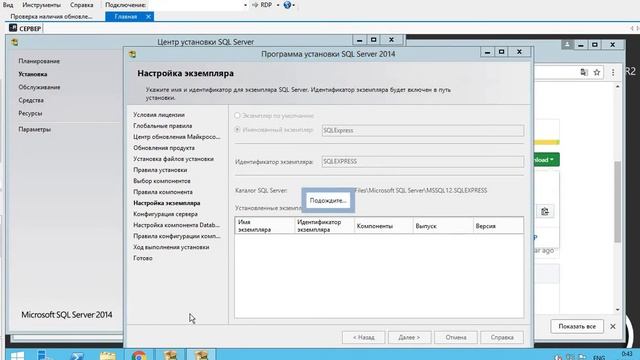Viewport: 640px width, 360px height.
Task: Click the Справка button in setup wizard
Action: pos(502,338)
